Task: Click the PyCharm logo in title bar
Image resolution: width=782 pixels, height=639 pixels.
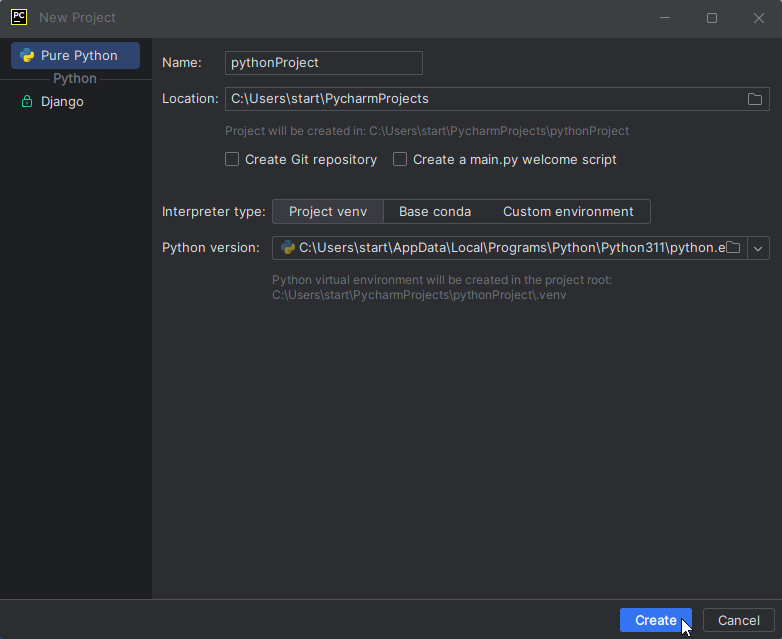Action: coord(19,17)
